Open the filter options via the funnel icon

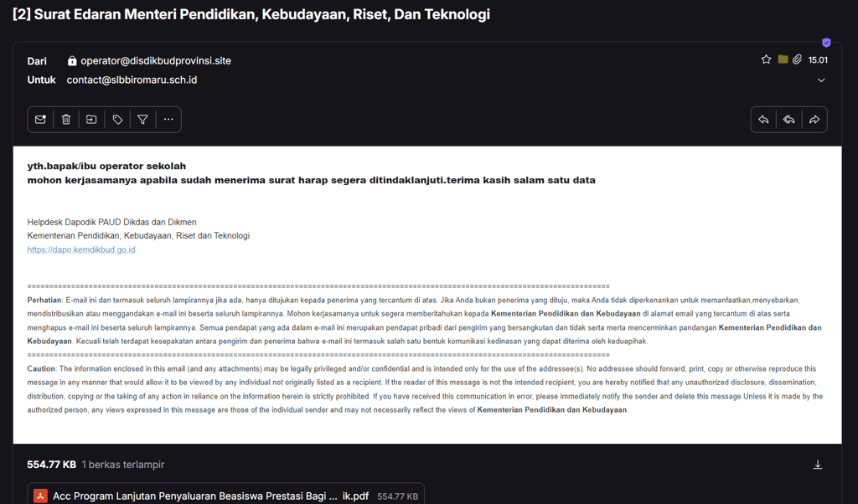click(142, 119)
